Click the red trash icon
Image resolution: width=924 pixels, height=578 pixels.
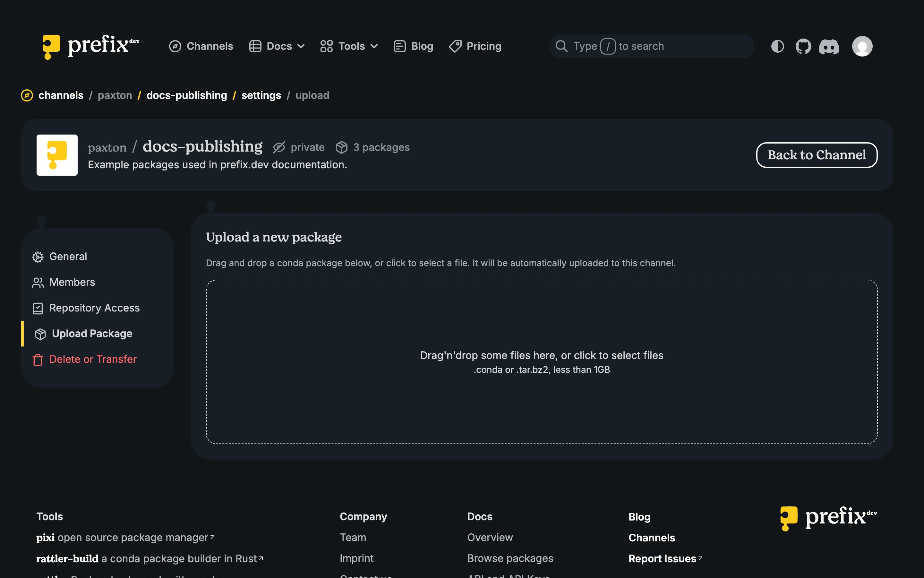coord(38,360)
